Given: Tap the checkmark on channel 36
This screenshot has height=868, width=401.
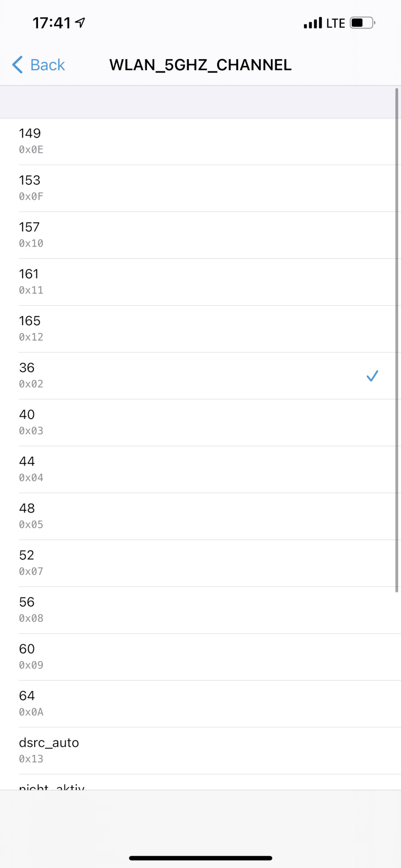Looking at the screenshot, I should [372, 376].
